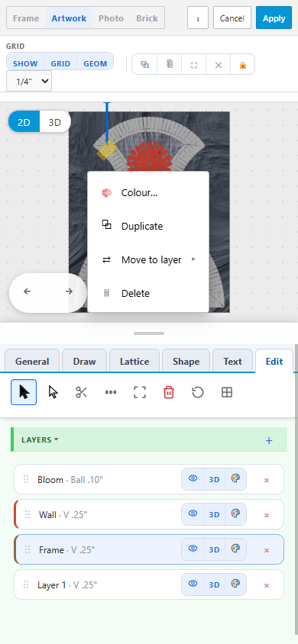Choose the scissors cut tool

(82, 392)
